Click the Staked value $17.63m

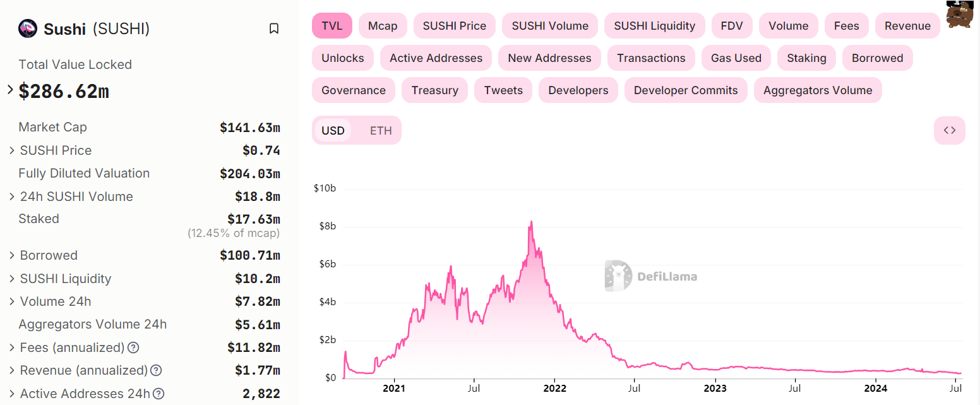(254, 219)
